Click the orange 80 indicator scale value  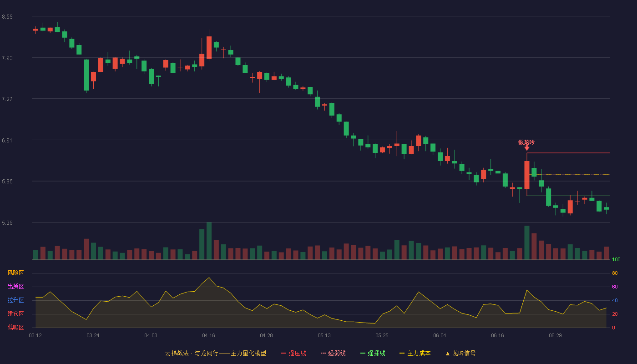pos(615,273)
